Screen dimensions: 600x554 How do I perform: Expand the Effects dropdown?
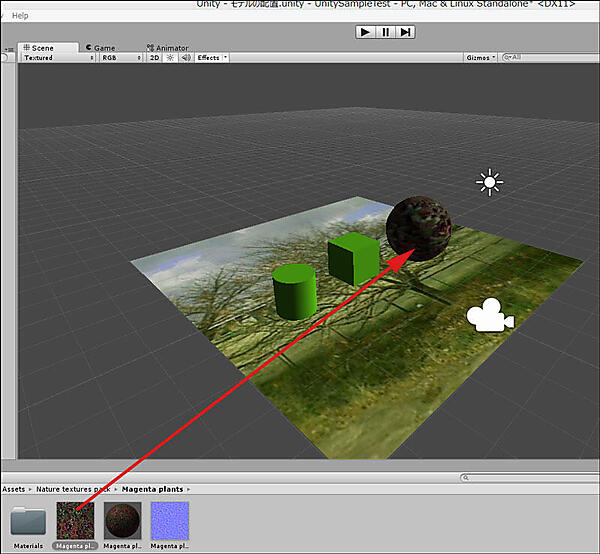(x=211, y=58)
